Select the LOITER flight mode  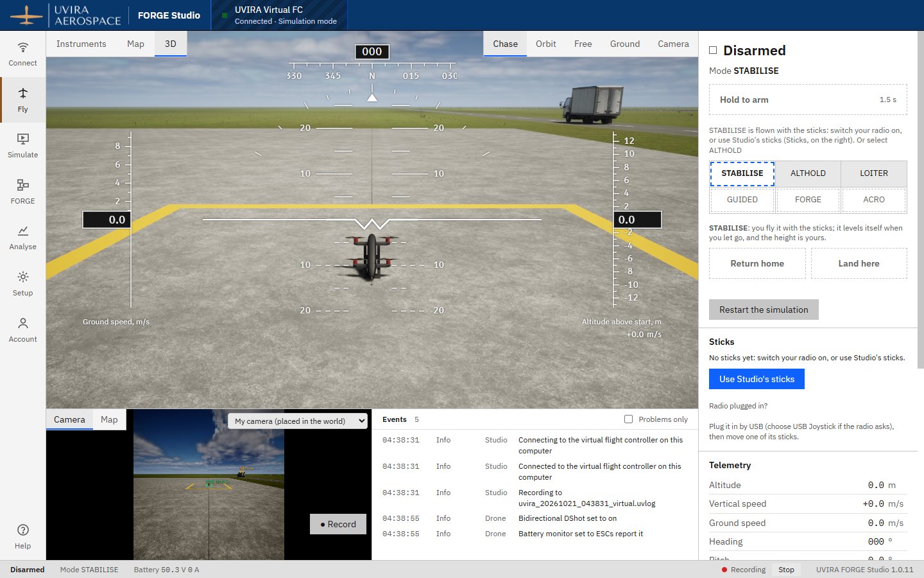click(x=874, y=173)
